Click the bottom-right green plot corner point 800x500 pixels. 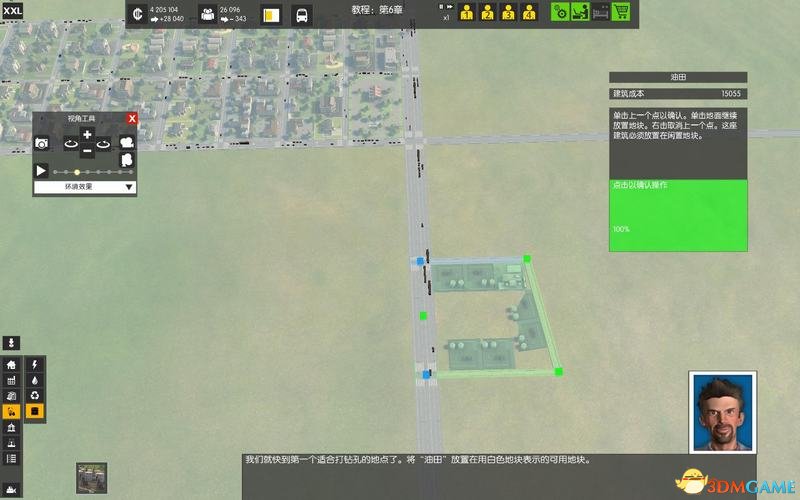[x=559, y=371]
